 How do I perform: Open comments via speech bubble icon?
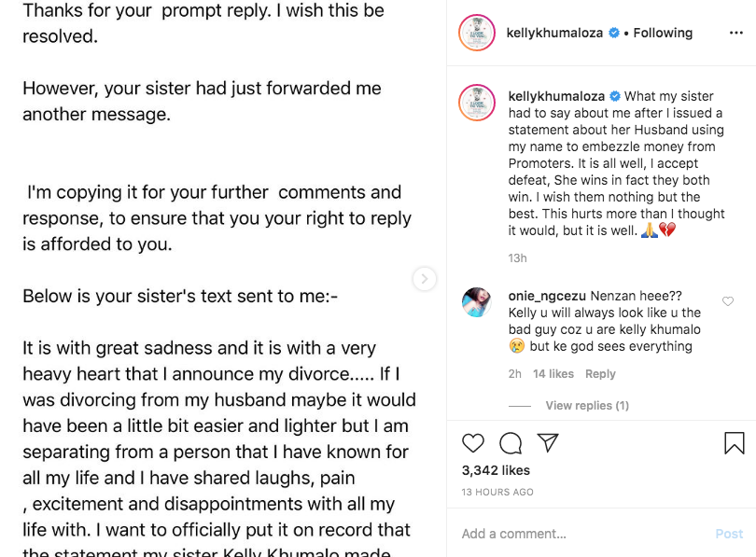[511, 443]
